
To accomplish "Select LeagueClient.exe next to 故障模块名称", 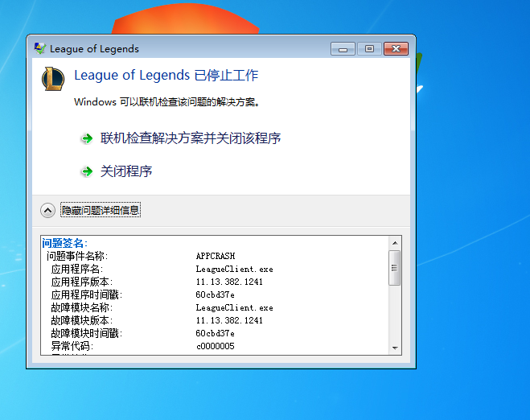I will pyautogui.click(x=234, y=307).
